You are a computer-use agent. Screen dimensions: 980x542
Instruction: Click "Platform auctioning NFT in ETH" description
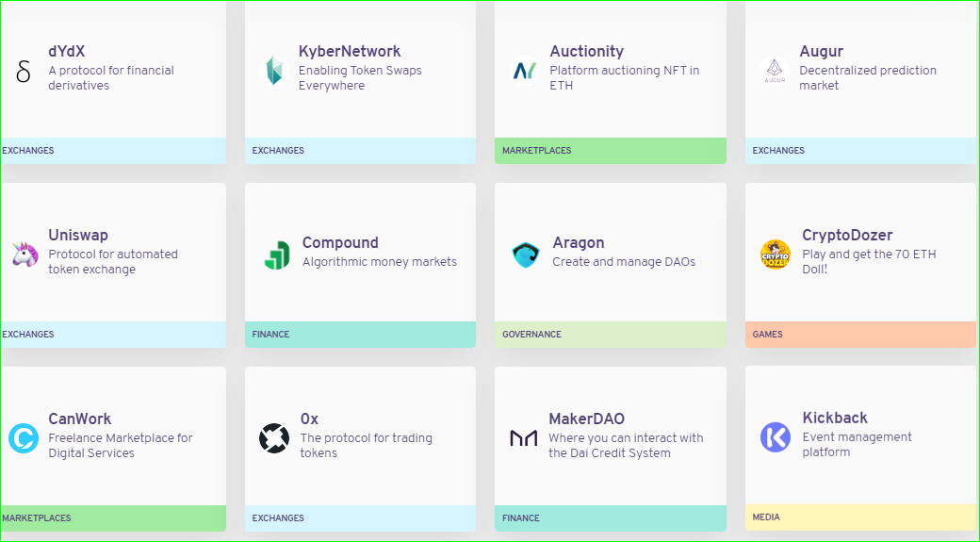(x=625, y=78)
